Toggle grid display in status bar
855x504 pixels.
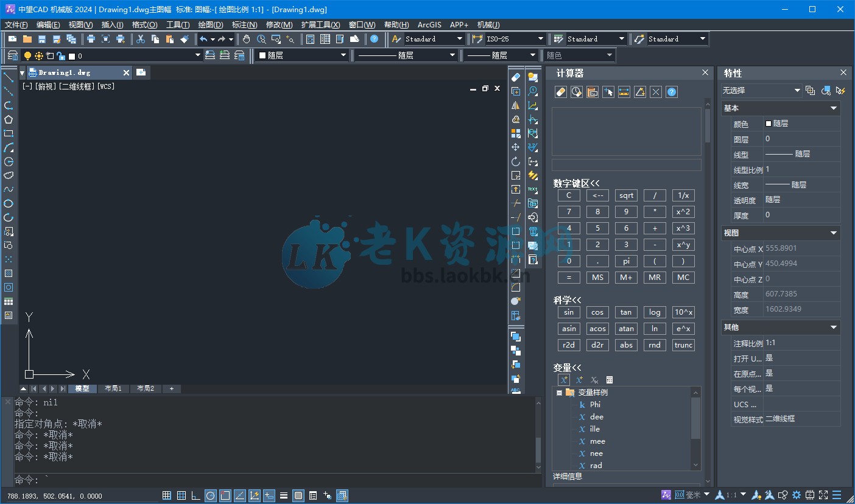(x=181, y=495)
